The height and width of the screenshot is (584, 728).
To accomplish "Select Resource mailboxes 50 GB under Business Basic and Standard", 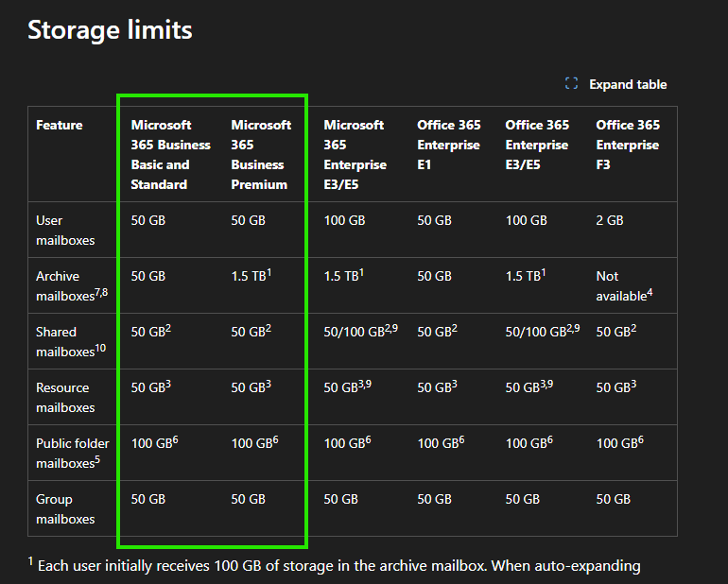I will tap(151, 386).
